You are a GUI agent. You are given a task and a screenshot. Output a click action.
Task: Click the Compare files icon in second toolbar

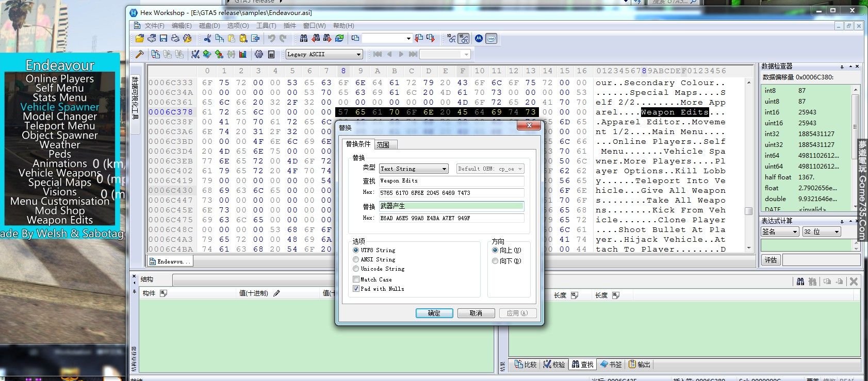pyautogui.click(x=156, y=54)
